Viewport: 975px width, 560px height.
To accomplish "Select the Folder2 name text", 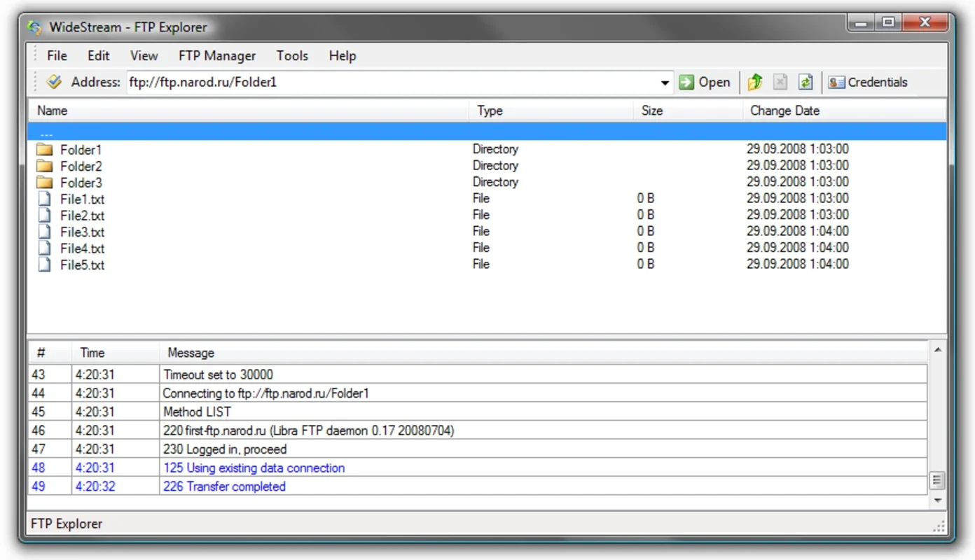I will (81, 167).
